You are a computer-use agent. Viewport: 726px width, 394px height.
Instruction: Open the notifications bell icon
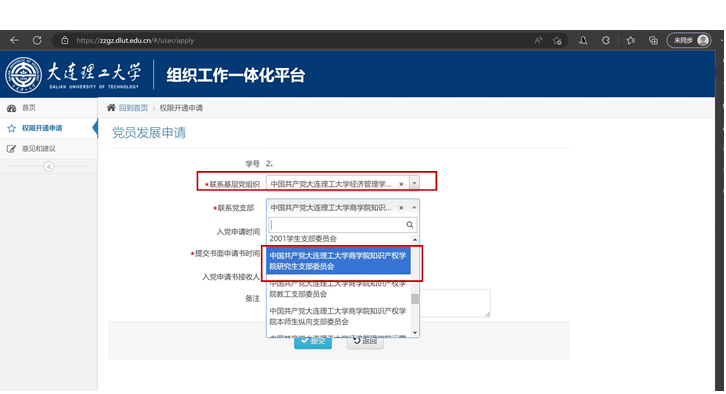(583, 40)
